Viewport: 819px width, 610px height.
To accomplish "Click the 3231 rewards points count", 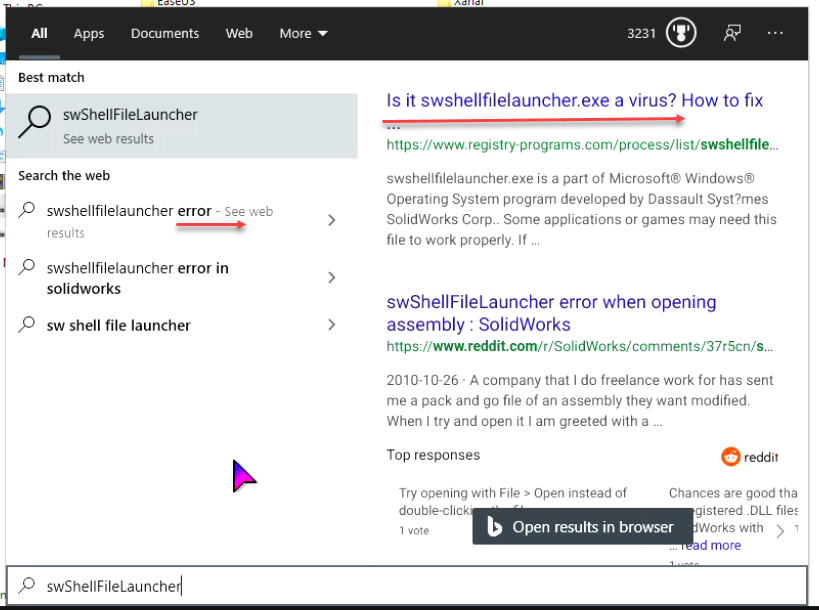I will click(641, 33).
